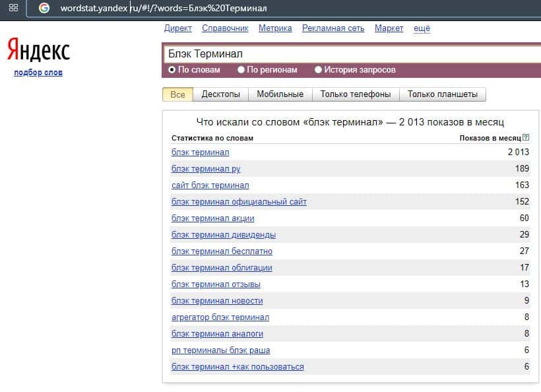Click the Google icon in address bar

[x=44, y=8]
